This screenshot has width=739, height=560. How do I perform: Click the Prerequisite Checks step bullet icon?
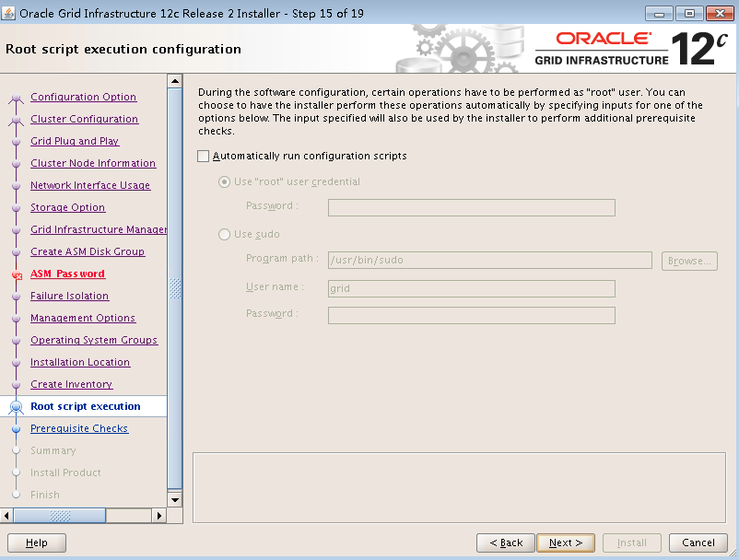tap(17, 429)
